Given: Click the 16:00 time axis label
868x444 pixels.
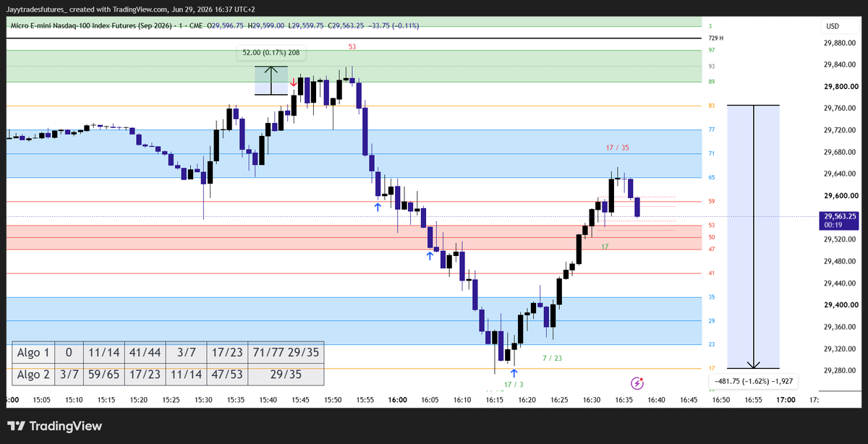Looking at the screenshot, I should click(x=398, y=399).
